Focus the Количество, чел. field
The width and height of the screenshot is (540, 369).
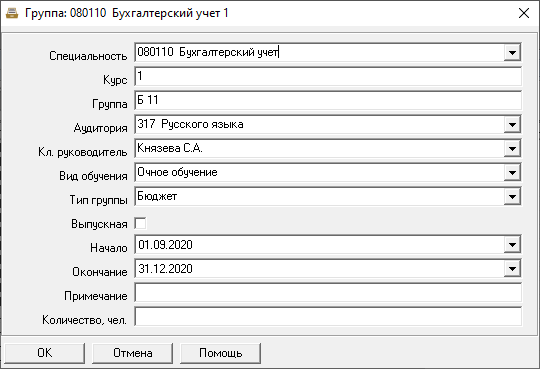(x=328, y=317)
